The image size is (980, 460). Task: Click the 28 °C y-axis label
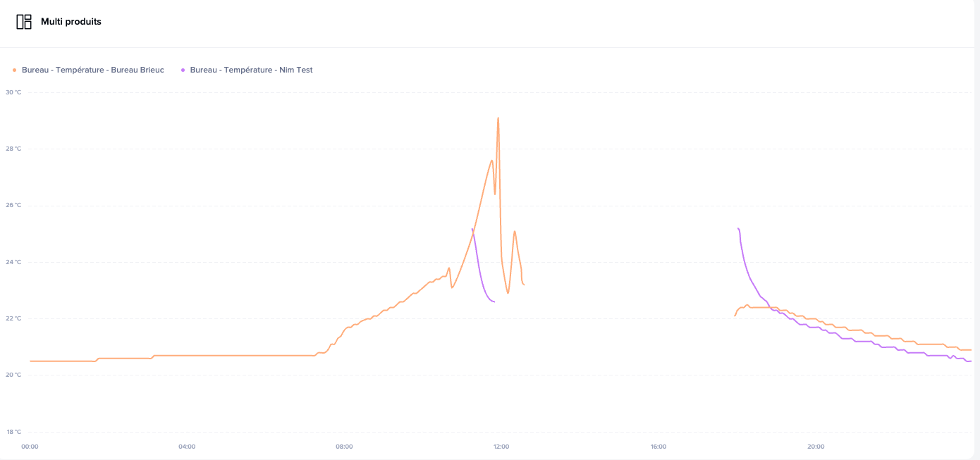tap(13, 149)
